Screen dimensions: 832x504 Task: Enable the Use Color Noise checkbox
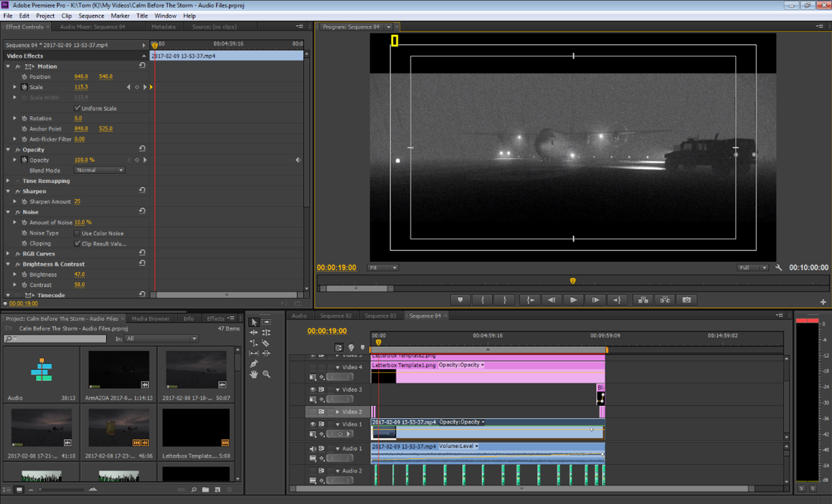coord(78,233)
